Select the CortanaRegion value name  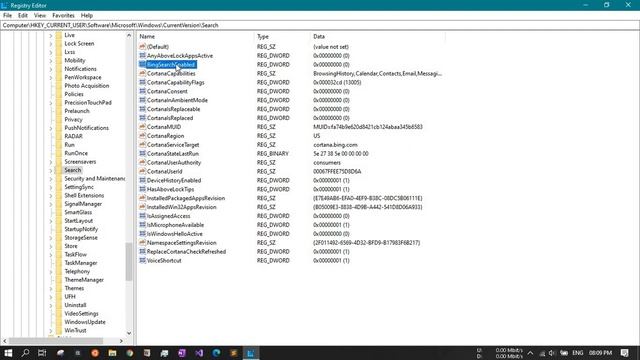165,136
